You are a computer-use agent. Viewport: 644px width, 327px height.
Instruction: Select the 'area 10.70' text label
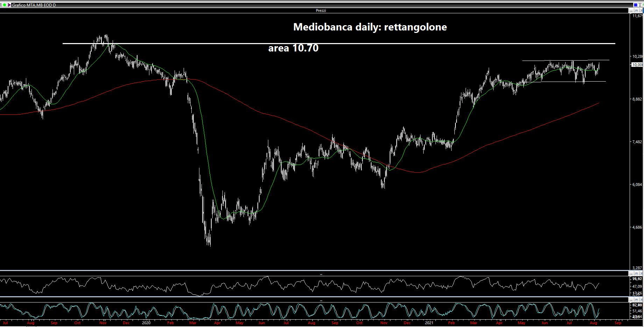[293, 48]
